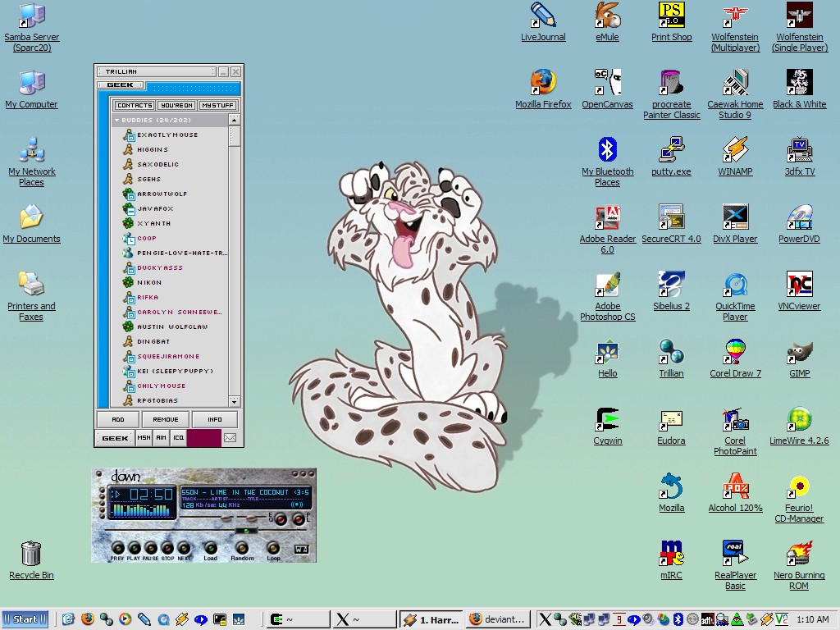Skip to next track in Winamp
840x630 pixels.
pyautogui.click(x=184, y=548)
